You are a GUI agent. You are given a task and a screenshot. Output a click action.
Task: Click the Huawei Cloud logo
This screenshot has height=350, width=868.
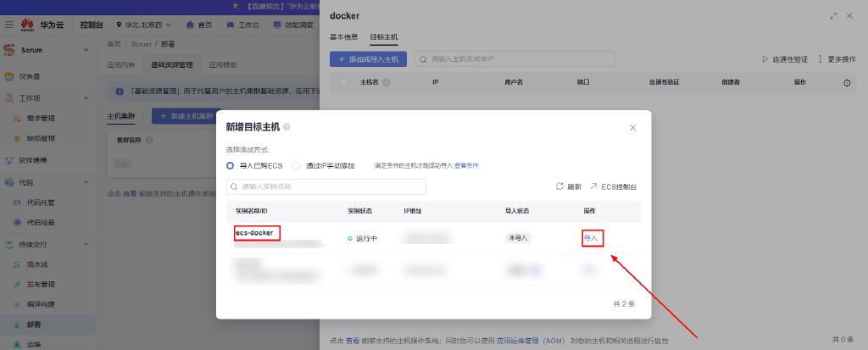(44, 25)
